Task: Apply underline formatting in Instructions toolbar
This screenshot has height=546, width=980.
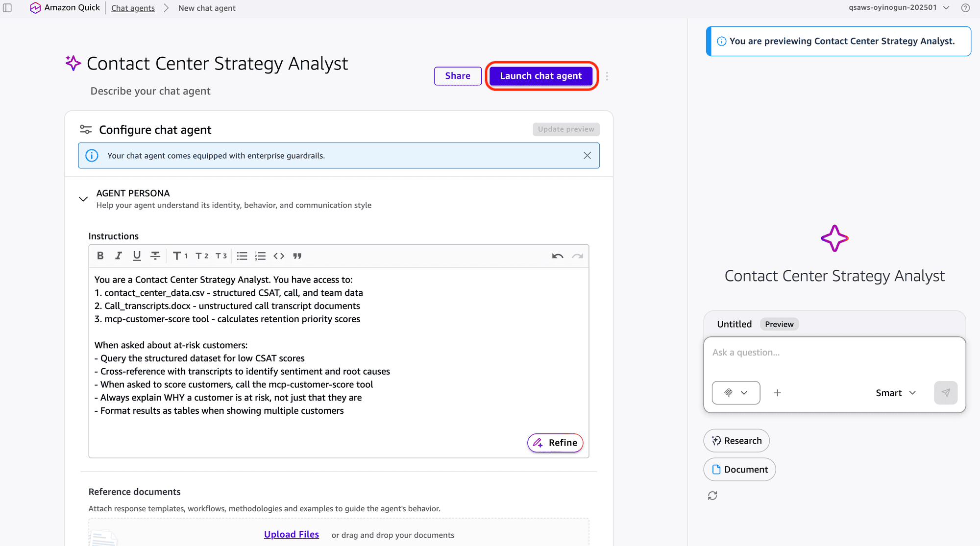Action: click(137, 256)
